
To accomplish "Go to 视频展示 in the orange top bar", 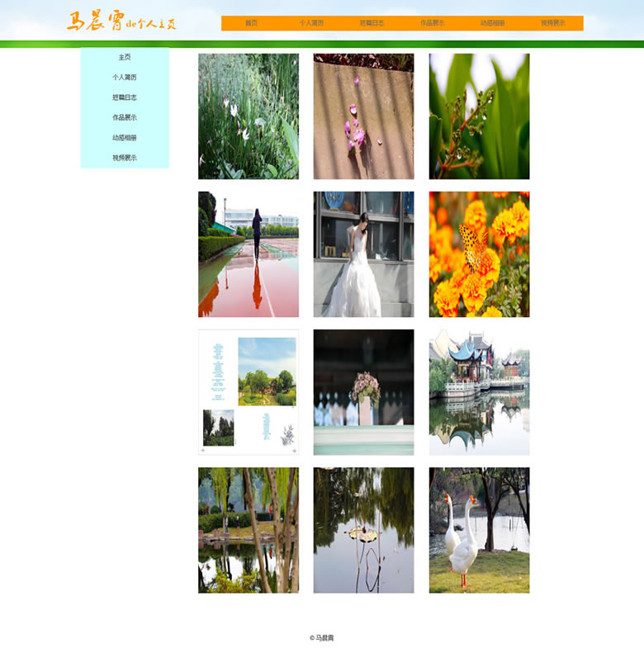I will (553, 23).
